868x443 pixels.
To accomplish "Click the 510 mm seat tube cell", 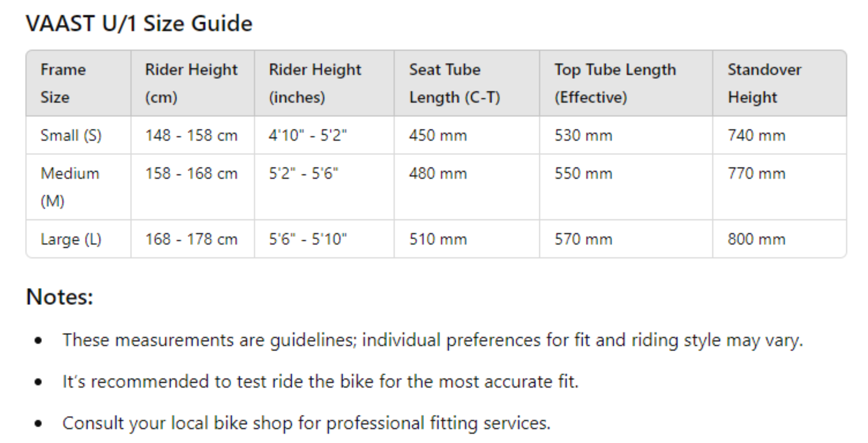I will click(x=438, y=239).
